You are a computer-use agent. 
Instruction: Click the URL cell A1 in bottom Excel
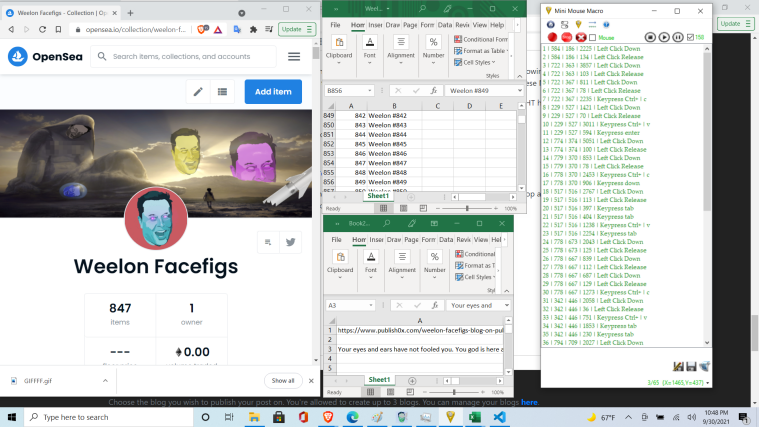pos(420,330)
